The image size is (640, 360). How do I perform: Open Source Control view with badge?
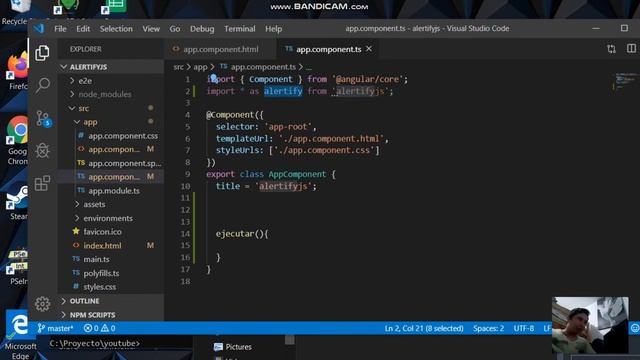(43, 118)
